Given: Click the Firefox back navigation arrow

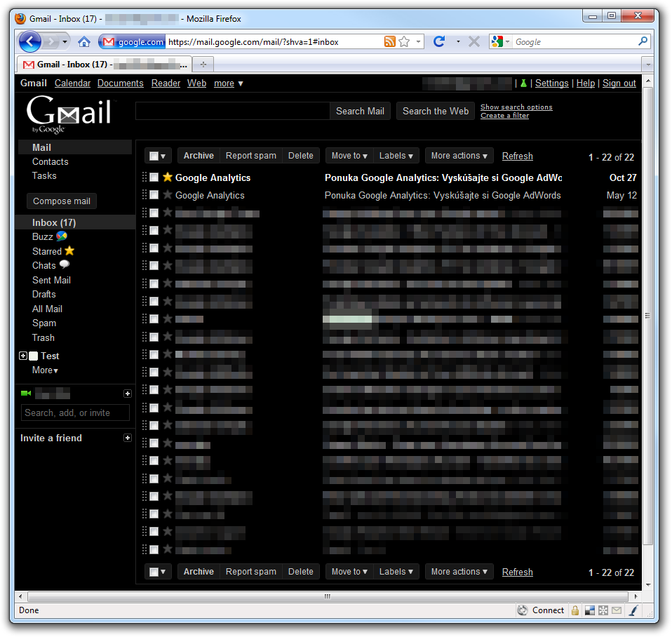Looking at the screenshot, I should point(29,41).
